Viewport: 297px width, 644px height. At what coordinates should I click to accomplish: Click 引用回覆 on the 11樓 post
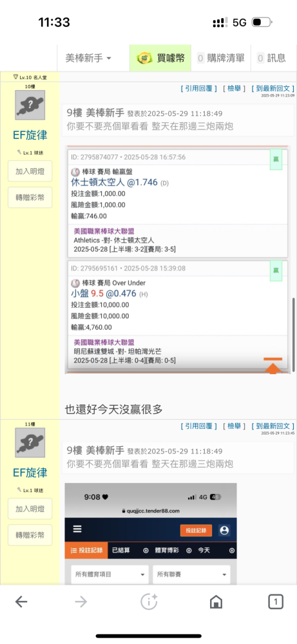(199, 426)
